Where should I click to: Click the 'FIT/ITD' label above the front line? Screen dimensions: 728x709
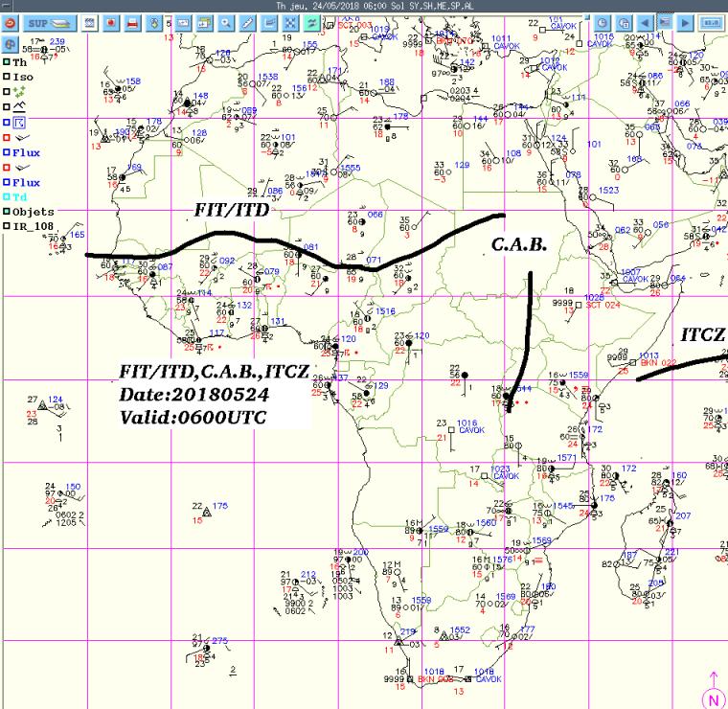point(232,210)
